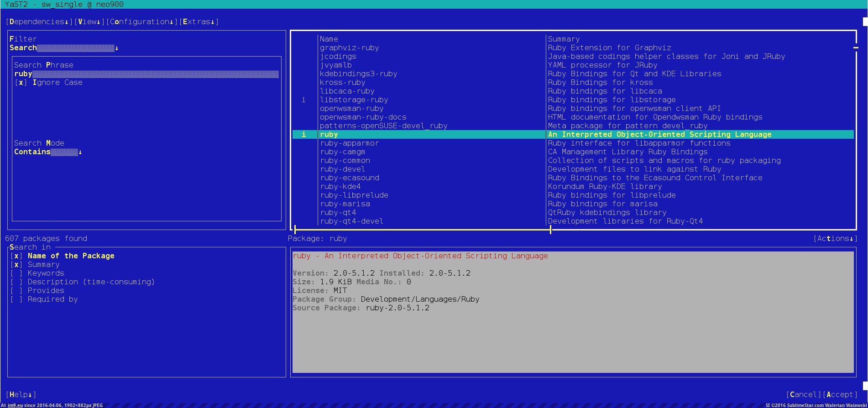Click the red description title line
The width and height of the screenshot is (868, 408).
[420, 256]
